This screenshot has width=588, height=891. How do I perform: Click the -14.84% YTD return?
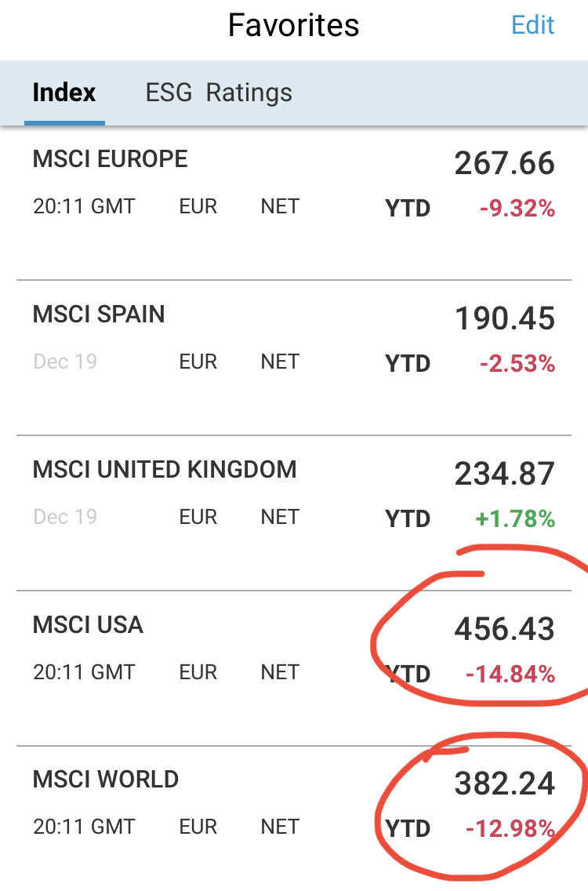(512, 674)
